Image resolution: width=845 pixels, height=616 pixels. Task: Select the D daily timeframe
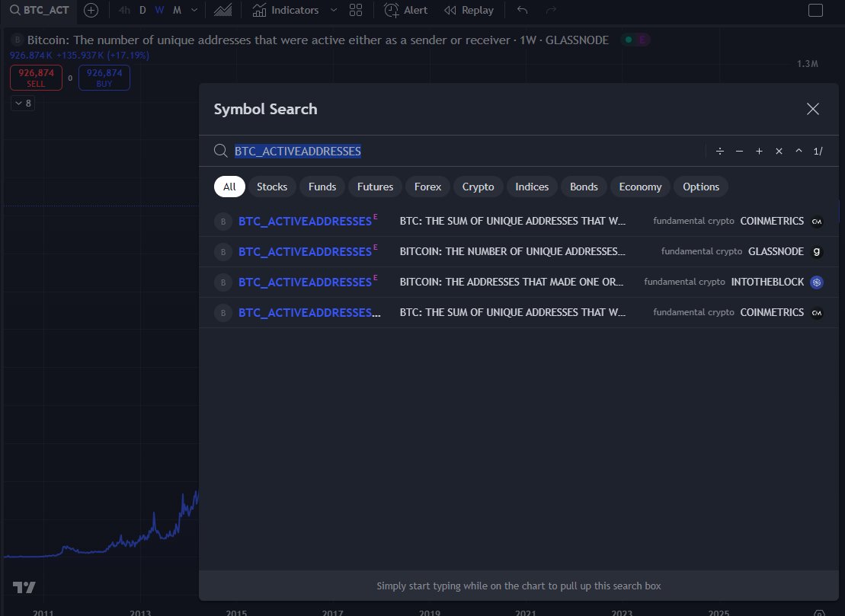142,10
